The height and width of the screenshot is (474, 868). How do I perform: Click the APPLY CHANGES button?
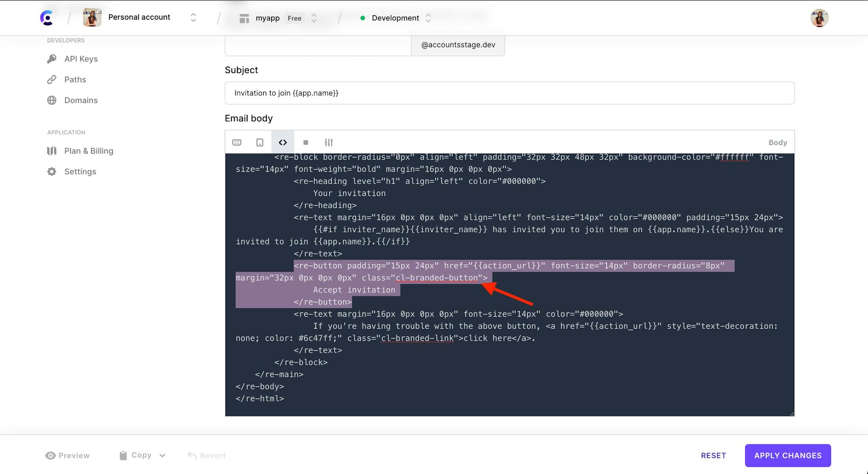pyautogui.click(x=787, y=455)
